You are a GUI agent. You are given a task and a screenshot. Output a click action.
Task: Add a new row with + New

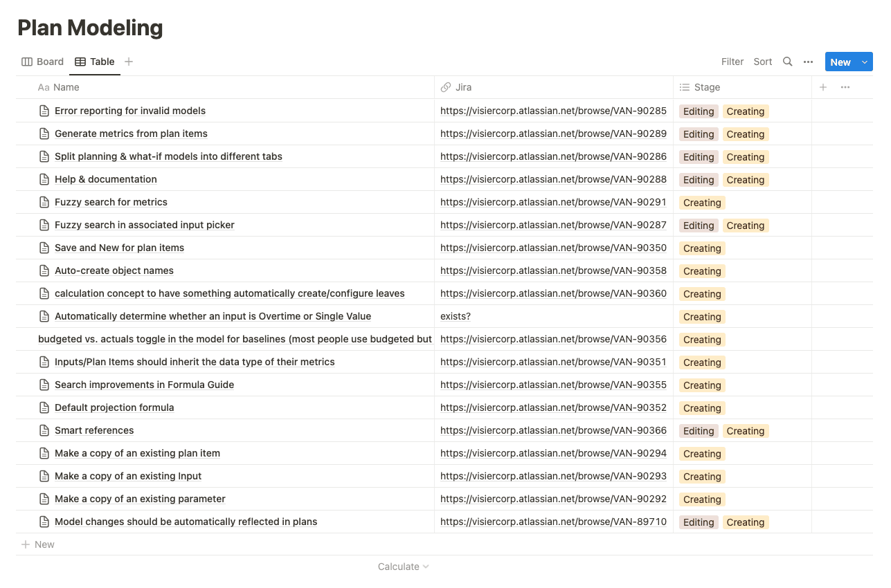click(x=38, y=544)
